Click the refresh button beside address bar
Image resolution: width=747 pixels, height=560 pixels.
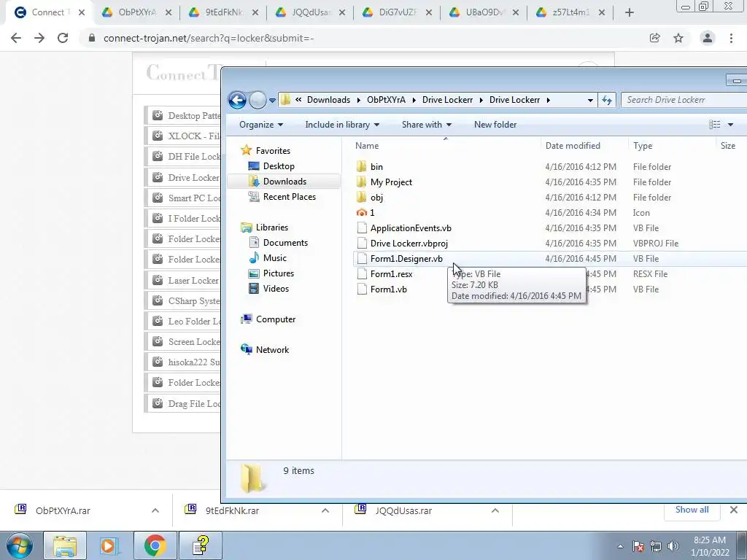pyautogui.click(x=606, y=100)
